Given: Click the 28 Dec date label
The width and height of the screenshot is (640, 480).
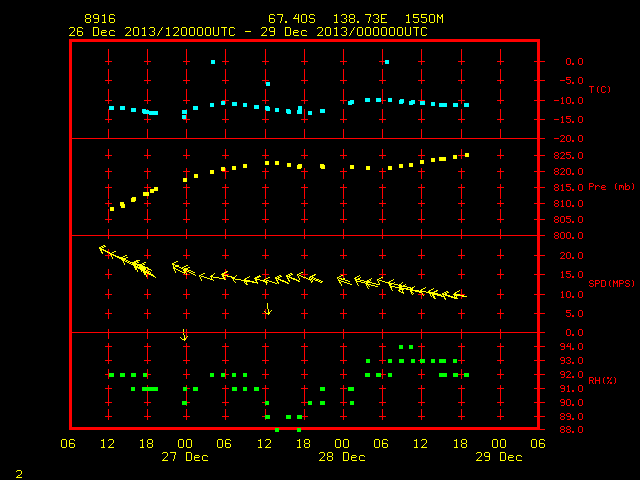Looking at the screenshot, I should (342, 457).
